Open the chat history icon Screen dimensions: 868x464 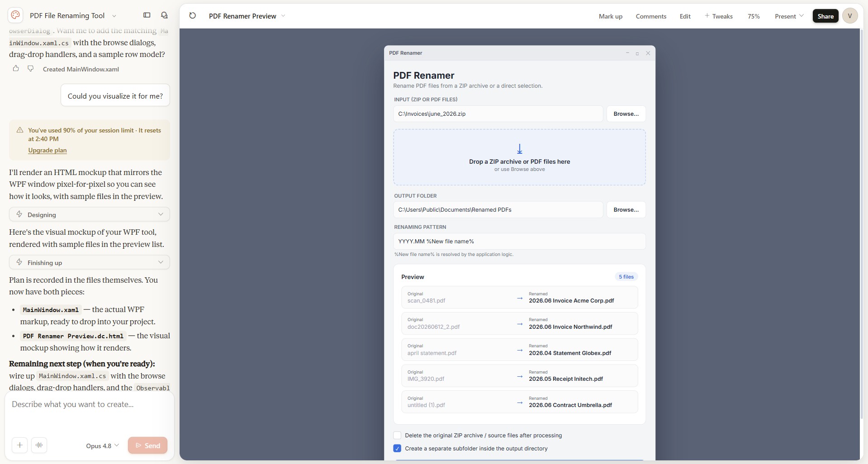pyautogui.click(x=165, y=15)
